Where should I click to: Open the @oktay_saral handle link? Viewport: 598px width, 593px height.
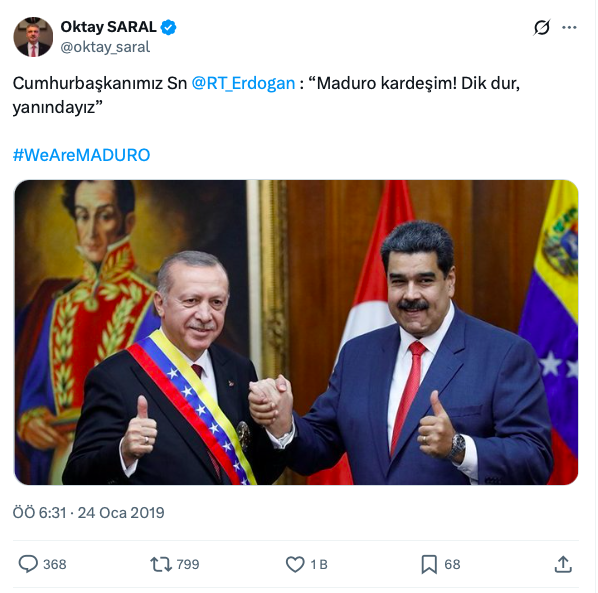[105, 47]
